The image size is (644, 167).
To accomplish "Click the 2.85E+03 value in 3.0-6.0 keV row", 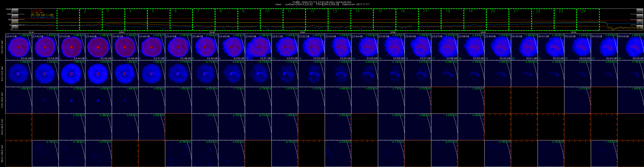I will click(x=637, y=35).
